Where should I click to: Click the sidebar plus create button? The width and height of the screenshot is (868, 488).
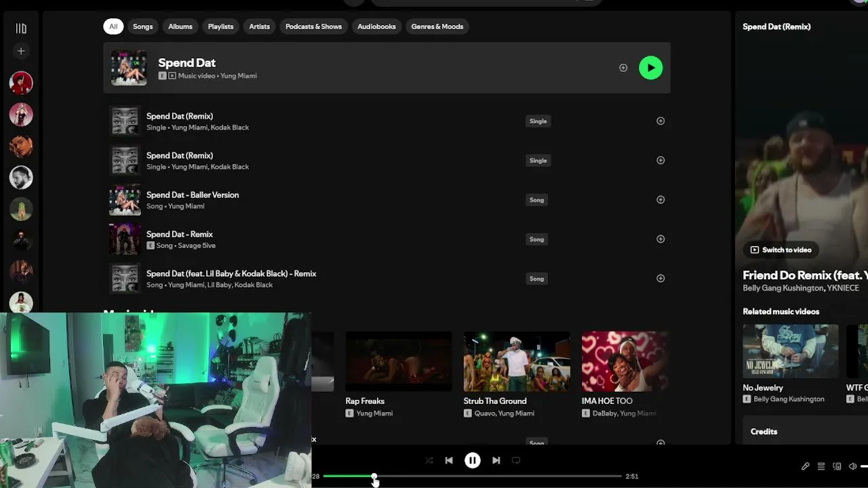21,51
